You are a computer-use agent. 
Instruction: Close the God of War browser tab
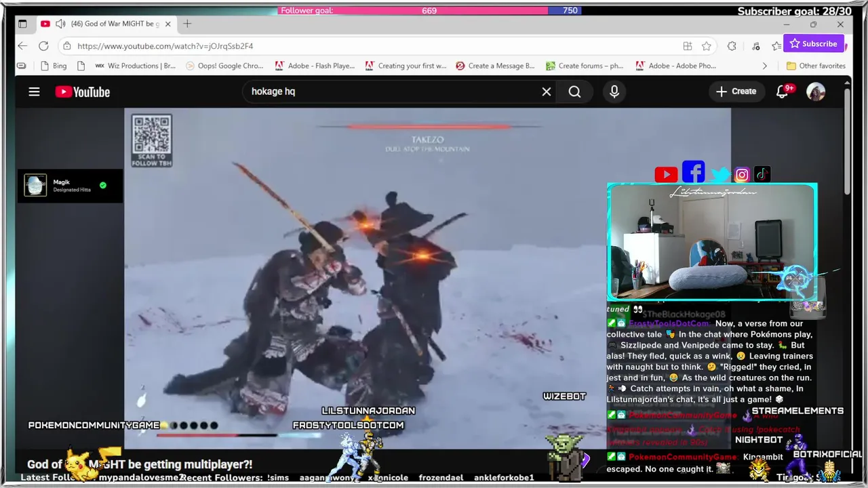167,24
